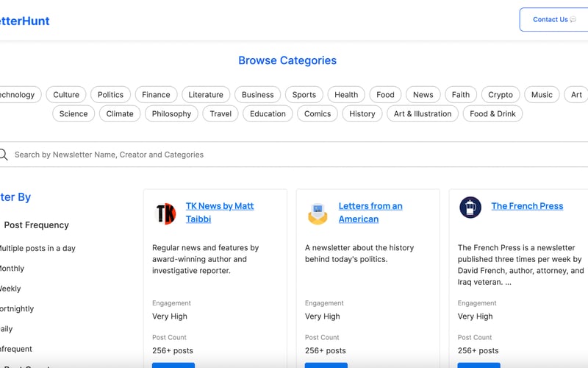This screenshot has width=588, height=368.
Task: Open the Letters from an American envelope icon
Action: [318, 213]
